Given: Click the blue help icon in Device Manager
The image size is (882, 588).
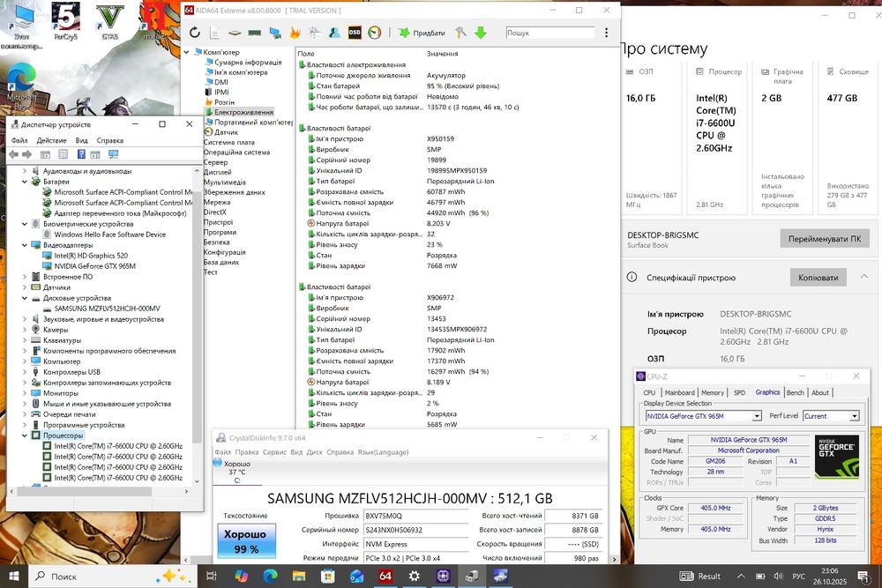Looking at the screenshot, I should [x=81, y=154].
